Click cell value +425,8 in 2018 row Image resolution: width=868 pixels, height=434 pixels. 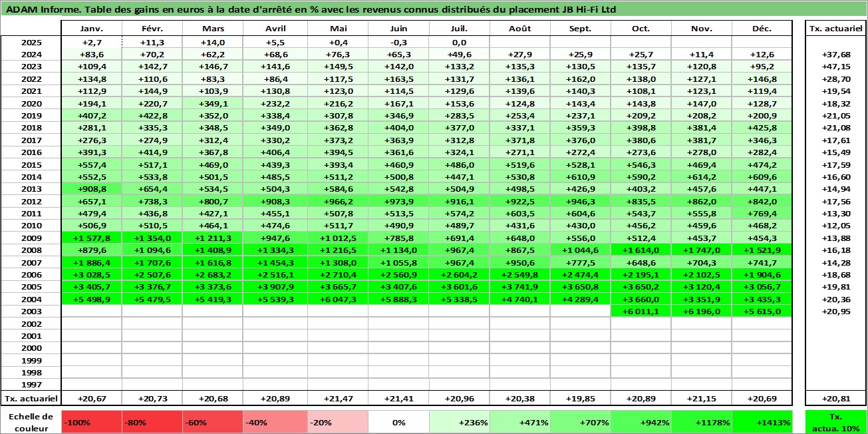[762, 128]
